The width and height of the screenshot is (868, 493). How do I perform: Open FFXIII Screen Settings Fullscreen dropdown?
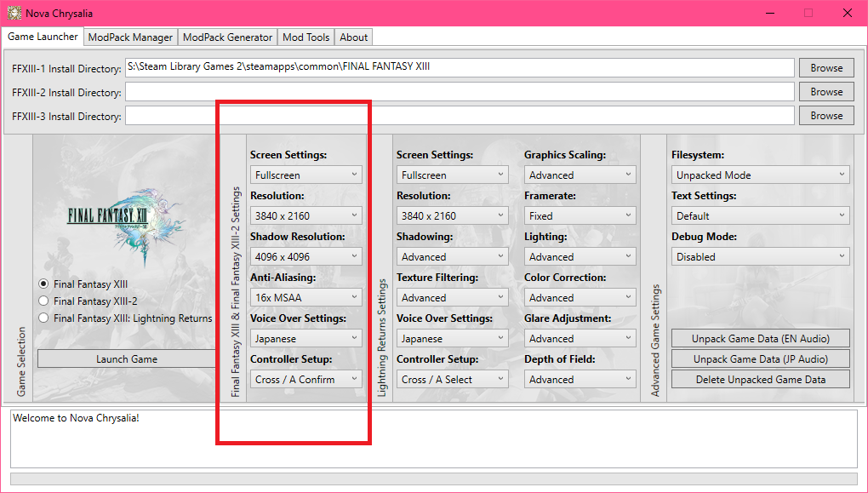(x=306, y=175)
